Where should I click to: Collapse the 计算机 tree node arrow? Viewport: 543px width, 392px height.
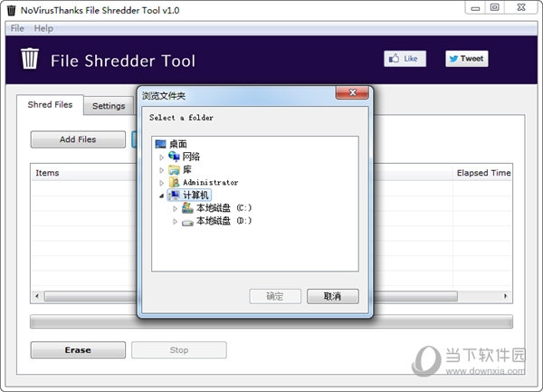pos(162,196)
